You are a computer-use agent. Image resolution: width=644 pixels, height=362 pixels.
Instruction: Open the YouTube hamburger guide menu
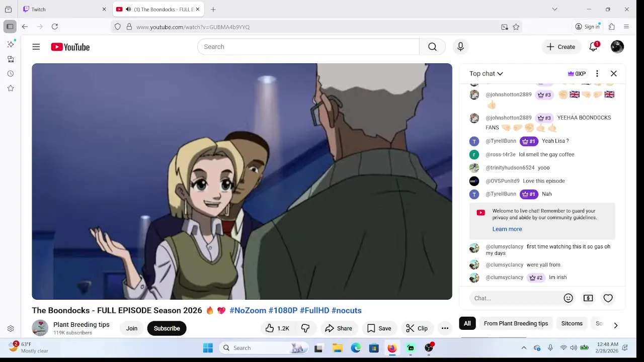click(36, 47)
